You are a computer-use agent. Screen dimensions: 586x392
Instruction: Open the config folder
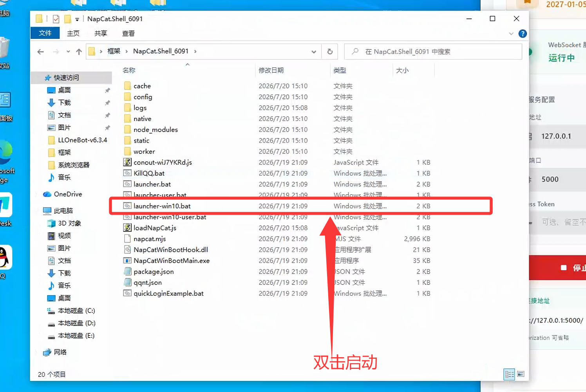[x=143, y=97]
